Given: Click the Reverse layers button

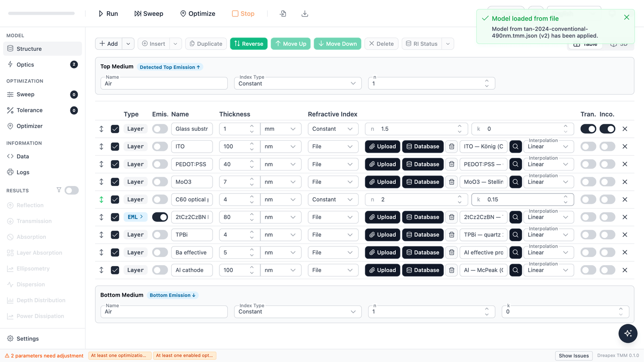Looking at the screenshot, I should point(249,44).
